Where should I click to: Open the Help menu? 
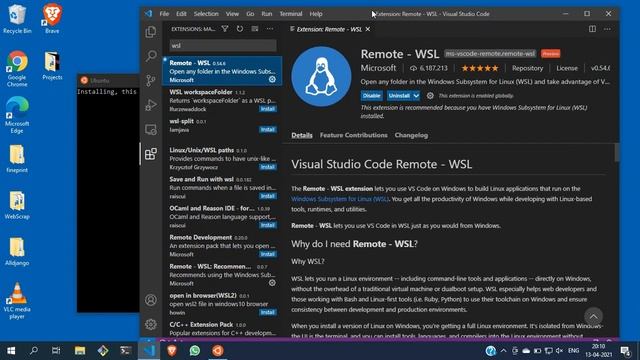pos(316,14)
